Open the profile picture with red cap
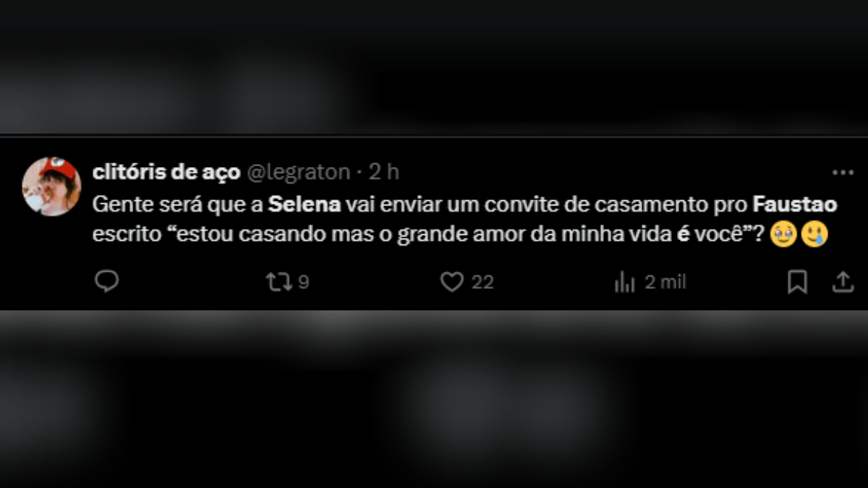This screenshot has width=868, height=488. [51, 187]
